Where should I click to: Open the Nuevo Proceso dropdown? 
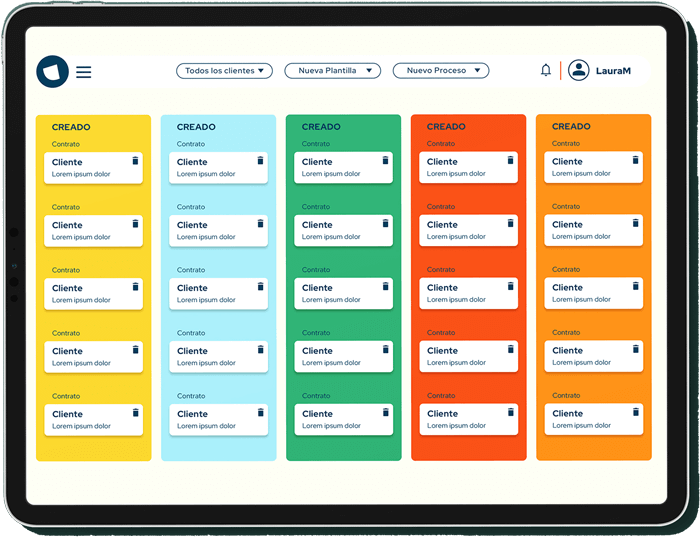tap(441, 71)
